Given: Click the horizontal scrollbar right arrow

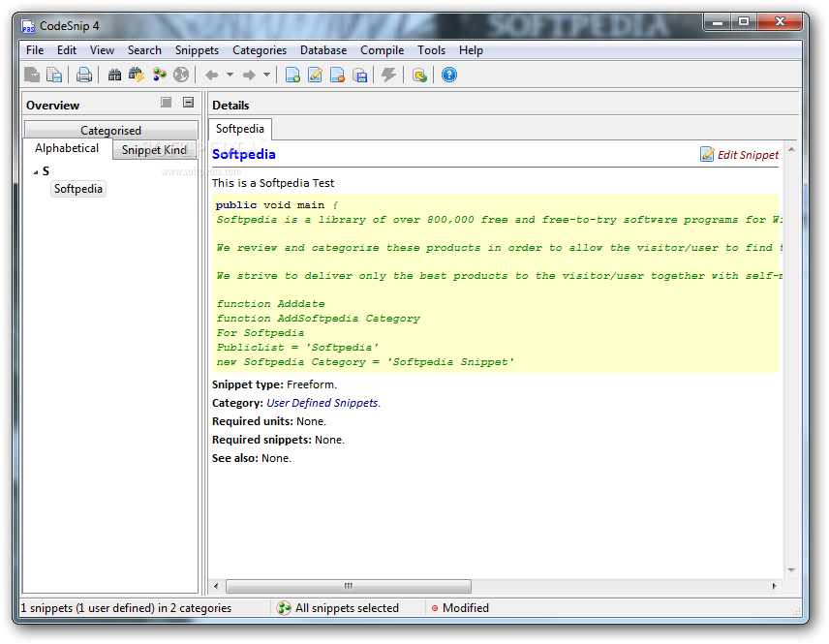Looking at the screenshot, I should point(774,586).
